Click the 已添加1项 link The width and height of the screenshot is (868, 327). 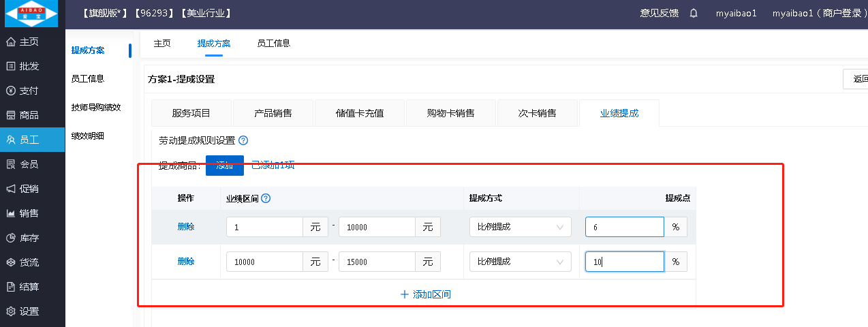tap(273, 165)
